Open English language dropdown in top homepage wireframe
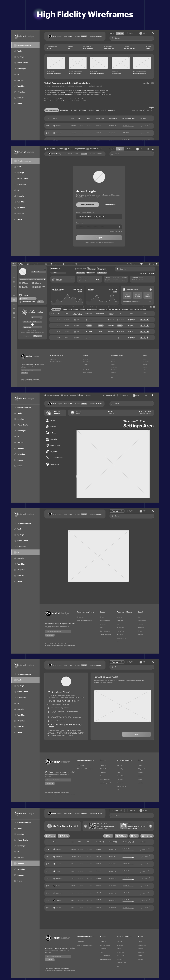 click(132, 33)
